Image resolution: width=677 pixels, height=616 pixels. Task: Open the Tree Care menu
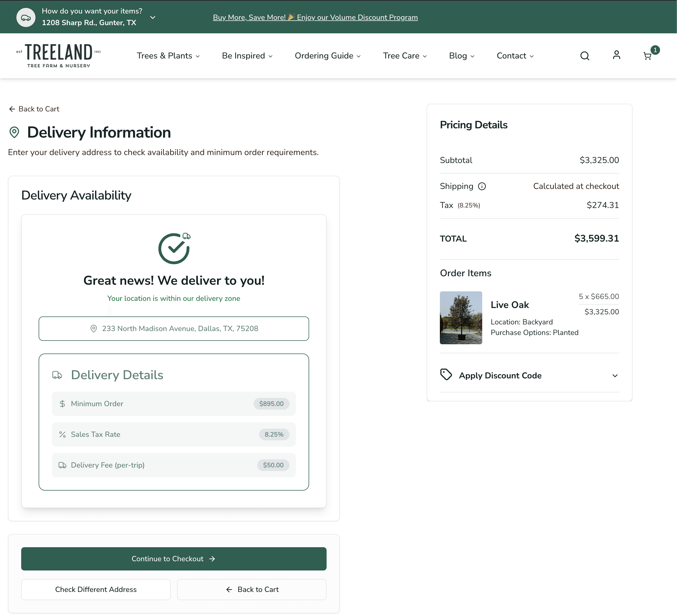pyautogui.click(x=405, y=56)
